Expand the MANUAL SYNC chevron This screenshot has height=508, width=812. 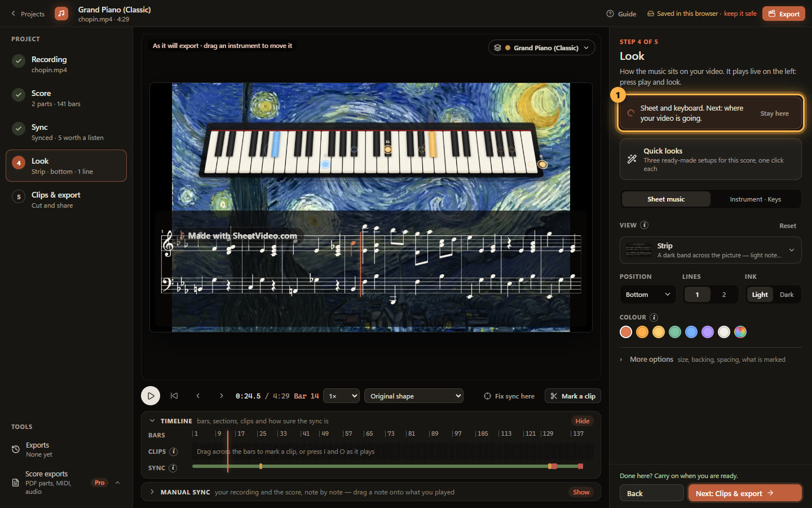[x=152, y=492]
